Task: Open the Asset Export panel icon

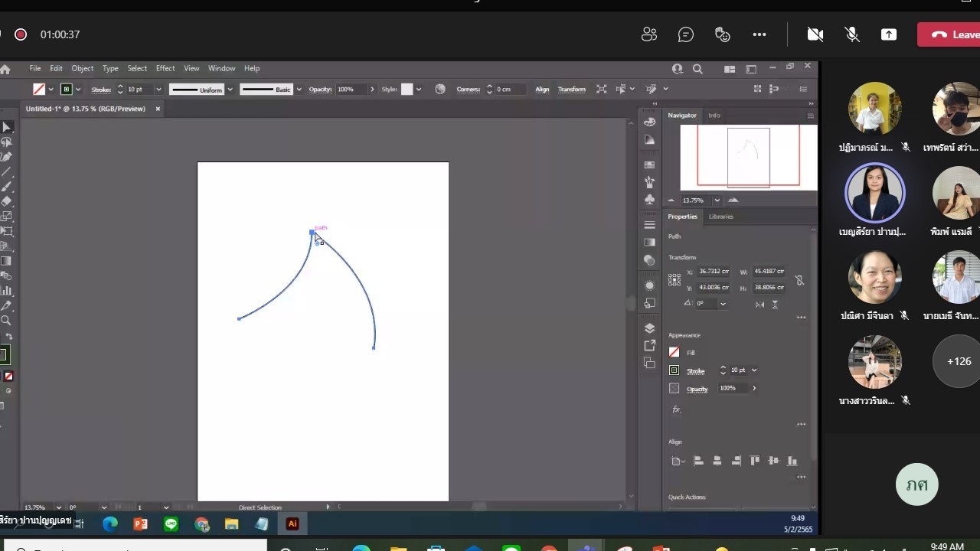Action: tap(649, 346)
